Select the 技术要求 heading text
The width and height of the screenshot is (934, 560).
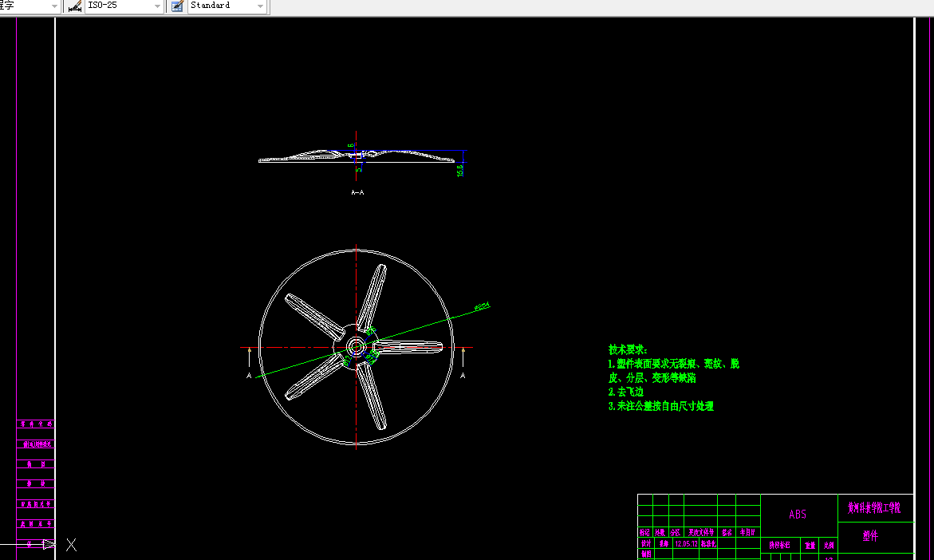tap(627, 349)
